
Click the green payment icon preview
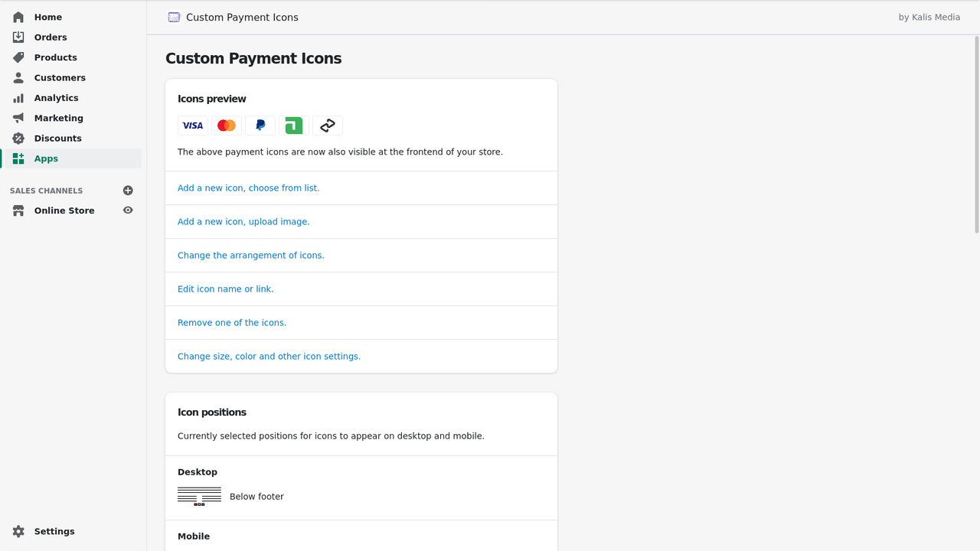coord(294,126)
